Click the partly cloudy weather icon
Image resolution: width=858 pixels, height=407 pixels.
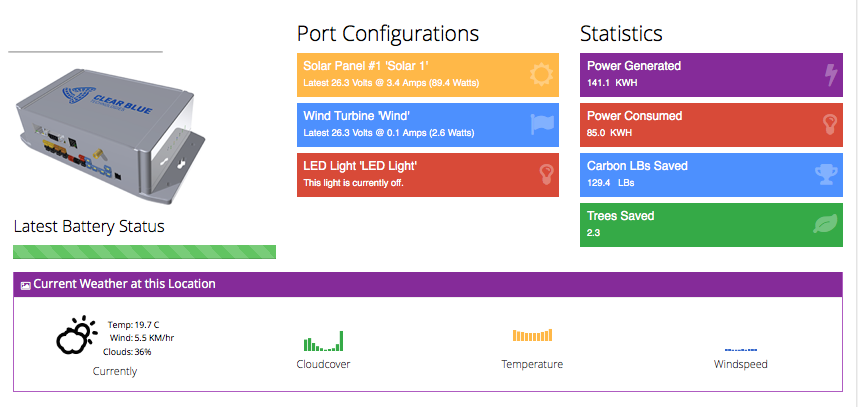(x=76, y=336)
